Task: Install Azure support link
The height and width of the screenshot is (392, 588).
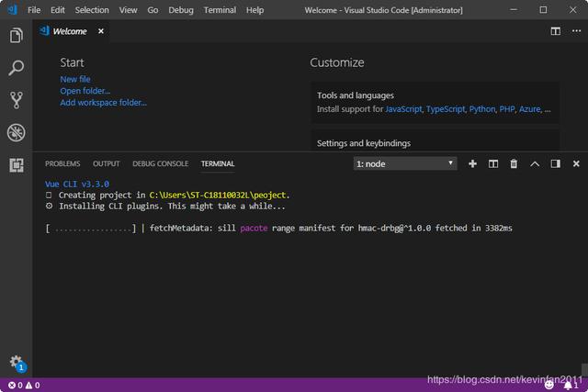Action: pos(530,109)
